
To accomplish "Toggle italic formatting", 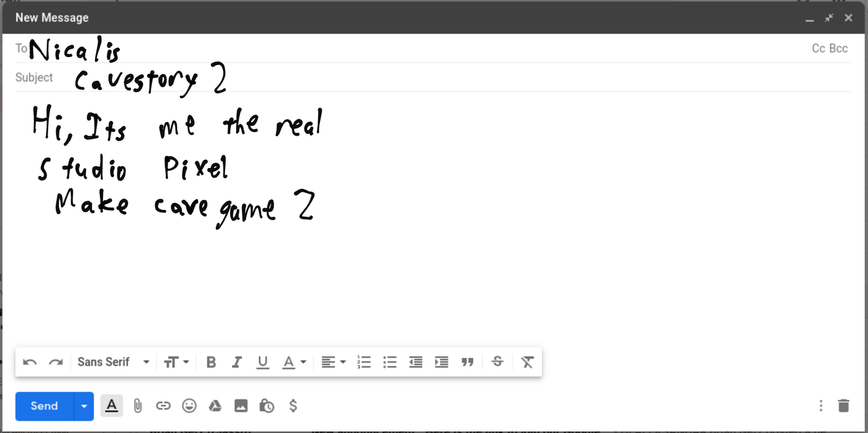I will click(x=237, y=363).
